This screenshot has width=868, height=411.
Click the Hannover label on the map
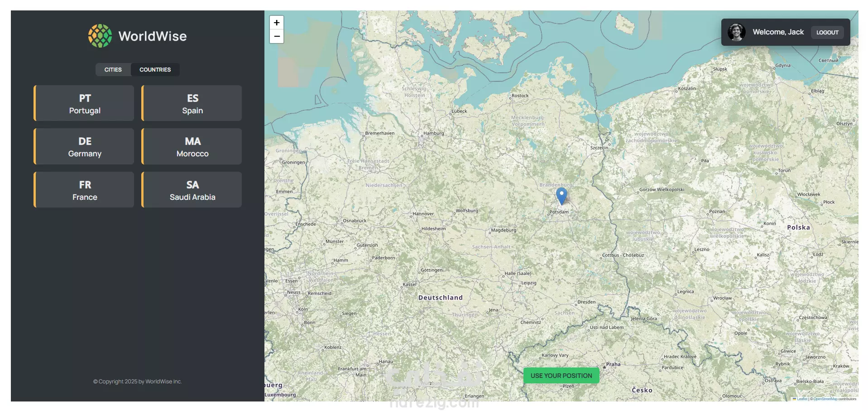click(x=423, y=214)
